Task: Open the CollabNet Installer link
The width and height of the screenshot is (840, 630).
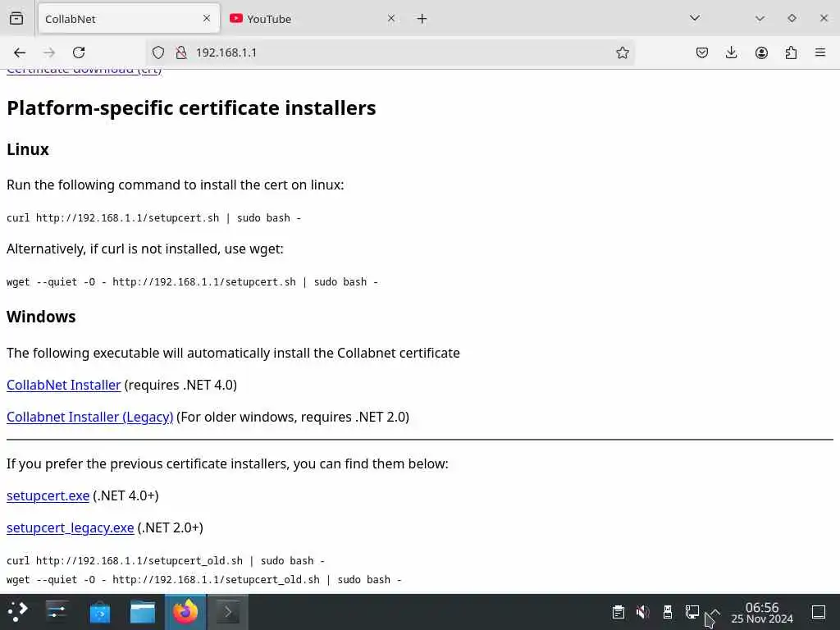Action: (64, 385)
